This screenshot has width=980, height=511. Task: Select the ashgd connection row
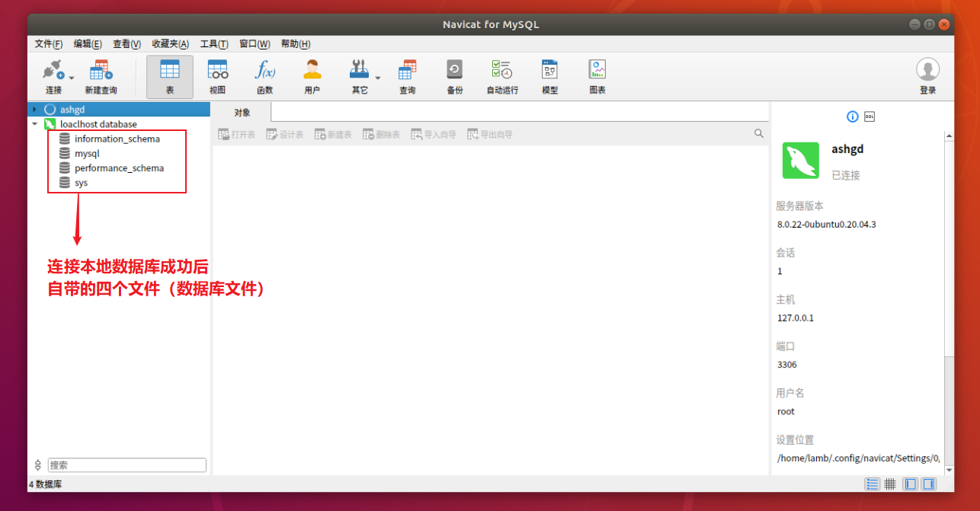119,110
